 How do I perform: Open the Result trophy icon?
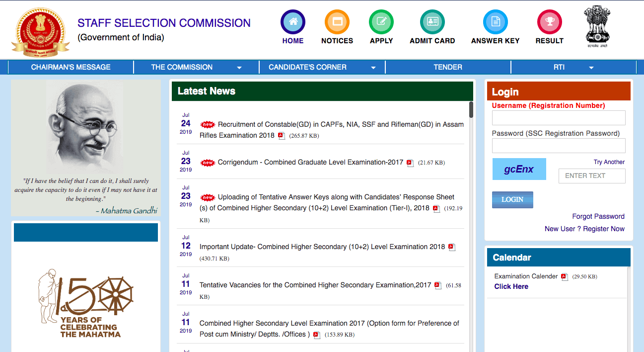click(549, 22)
